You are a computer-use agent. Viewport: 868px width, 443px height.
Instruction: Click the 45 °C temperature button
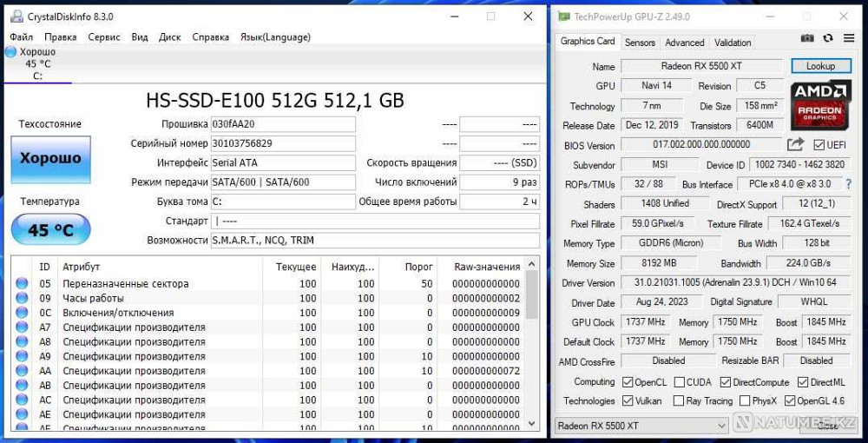coord(51,229)
